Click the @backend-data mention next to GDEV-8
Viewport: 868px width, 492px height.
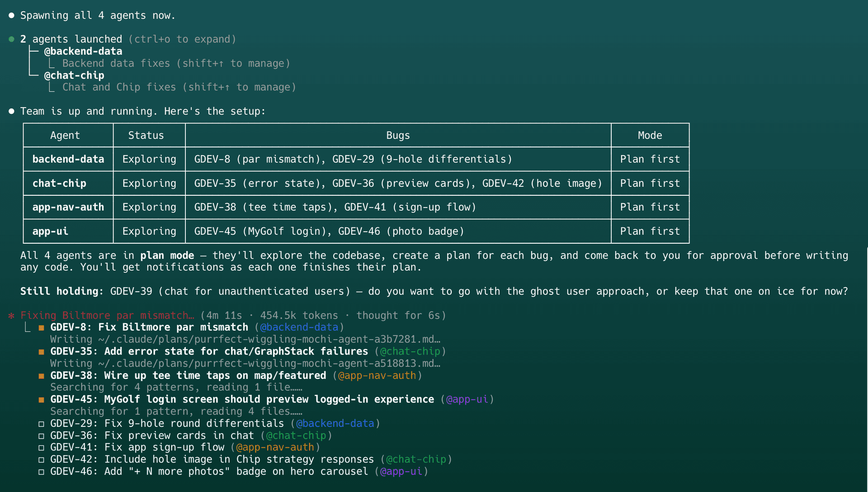[x=299, y=326]
